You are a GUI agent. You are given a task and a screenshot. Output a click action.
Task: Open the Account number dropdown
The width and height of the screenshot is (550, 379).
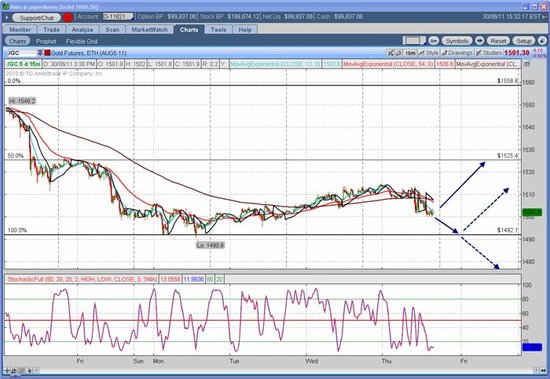click(x=118, y=16)
